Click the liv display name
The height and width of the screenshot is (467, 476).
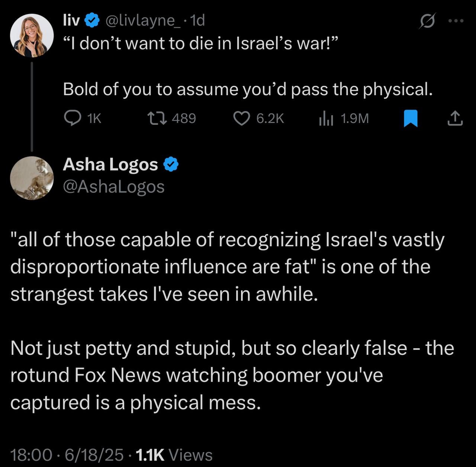pyautogui.click(x=71, y=20)
